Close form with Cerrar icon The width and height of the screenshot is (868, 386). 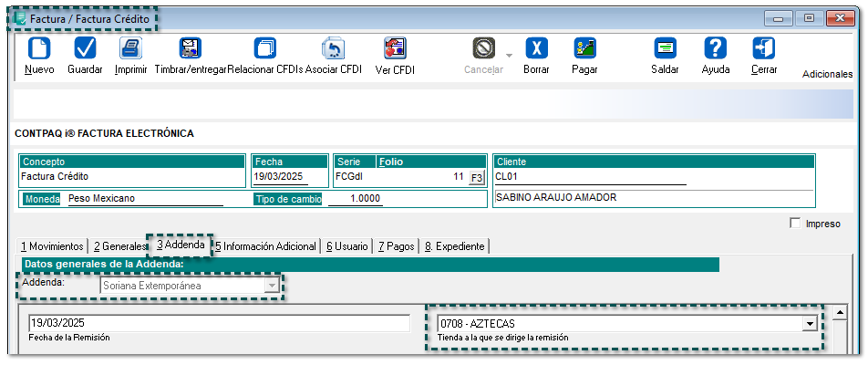click(x=764, y=48)
